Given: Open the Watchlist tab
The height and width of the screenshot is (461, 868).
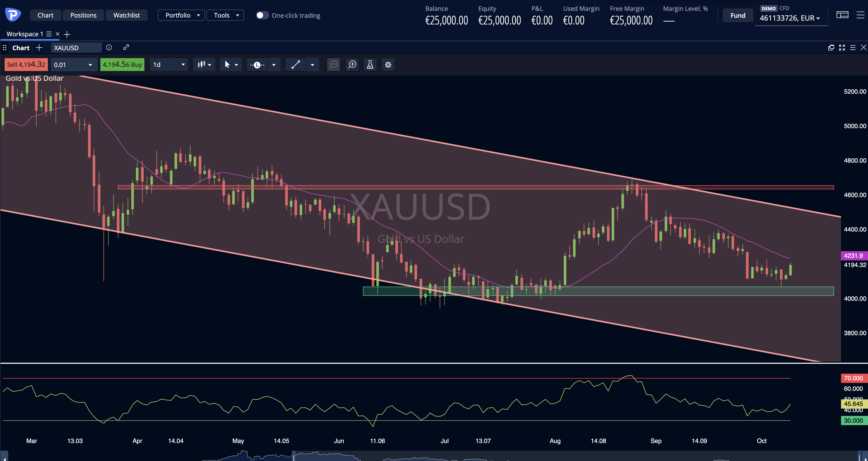Looking at the screenshot, I should [126, 15].
